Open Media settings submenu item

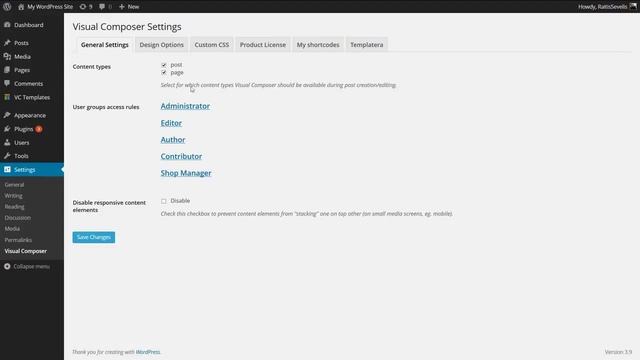pyautogui.click(x=12, y=229)
